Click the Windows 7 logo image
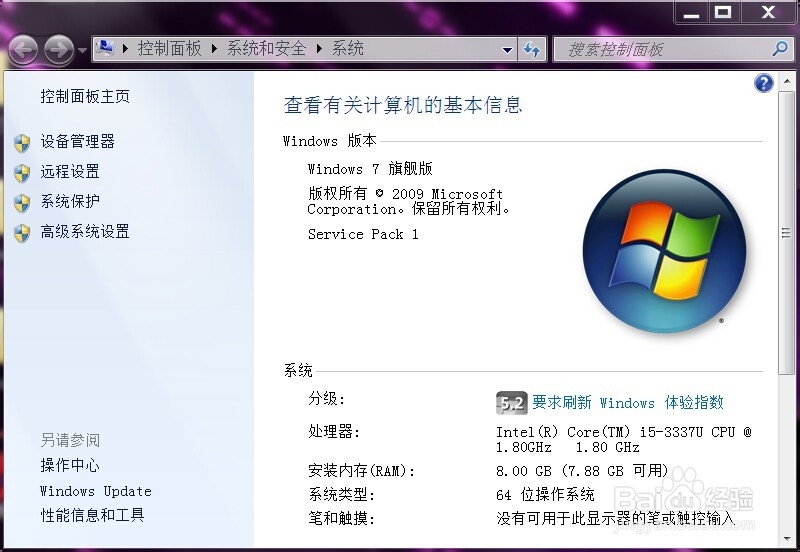The width and height of the screenshot is (800, 552). tap(664, 251)
